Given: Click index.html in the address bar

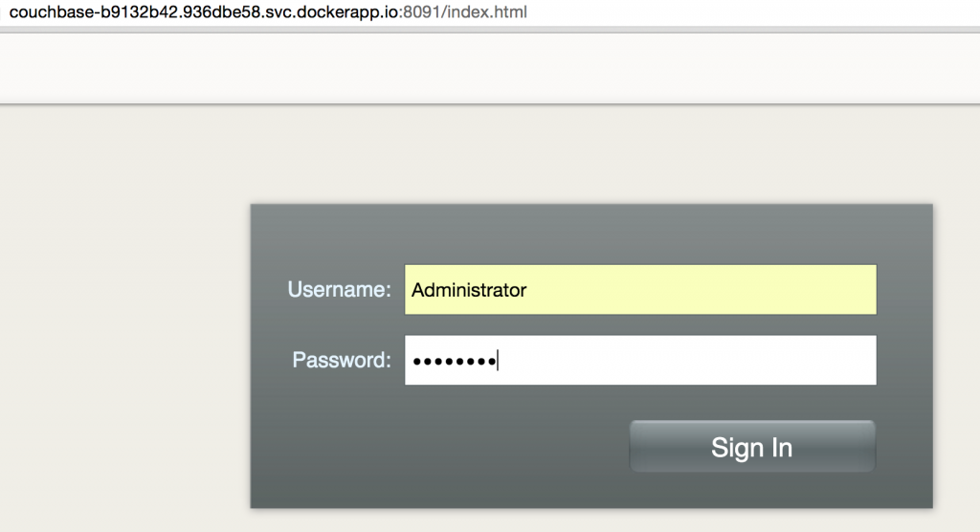Looking at the screenshot, I should (x=487, y=11).
